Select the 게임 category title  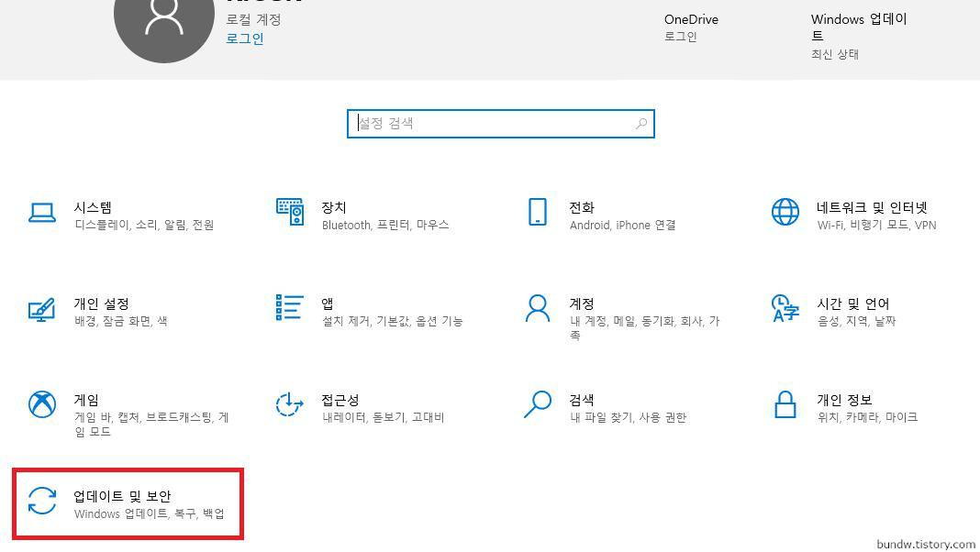click(86, 400)
